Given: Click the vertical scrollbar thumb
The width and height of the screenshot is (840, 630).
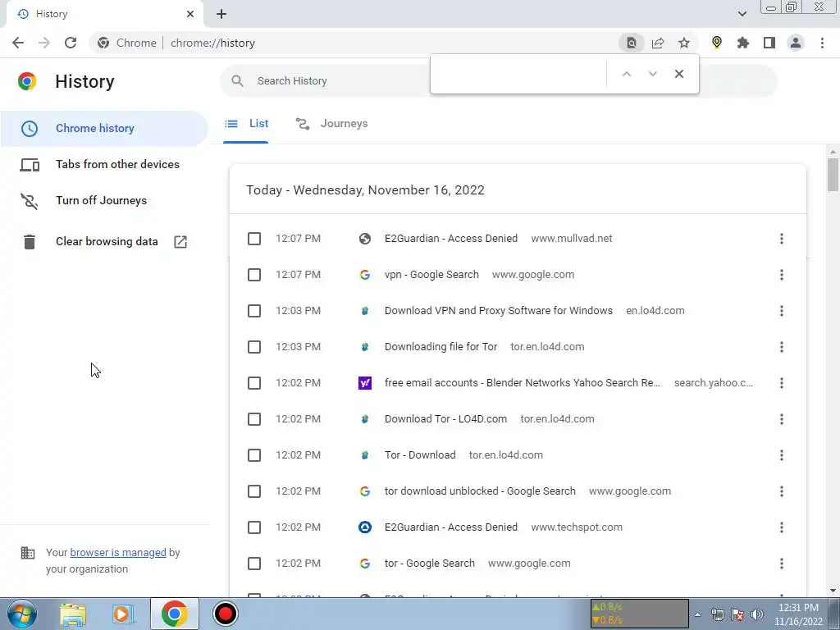Looking at the screenshot, I should [833, 175].
